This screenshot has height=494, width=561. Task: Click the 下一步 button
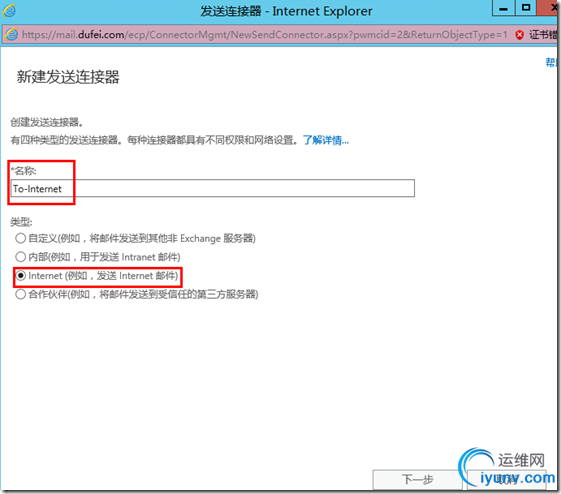click(417, 479)
